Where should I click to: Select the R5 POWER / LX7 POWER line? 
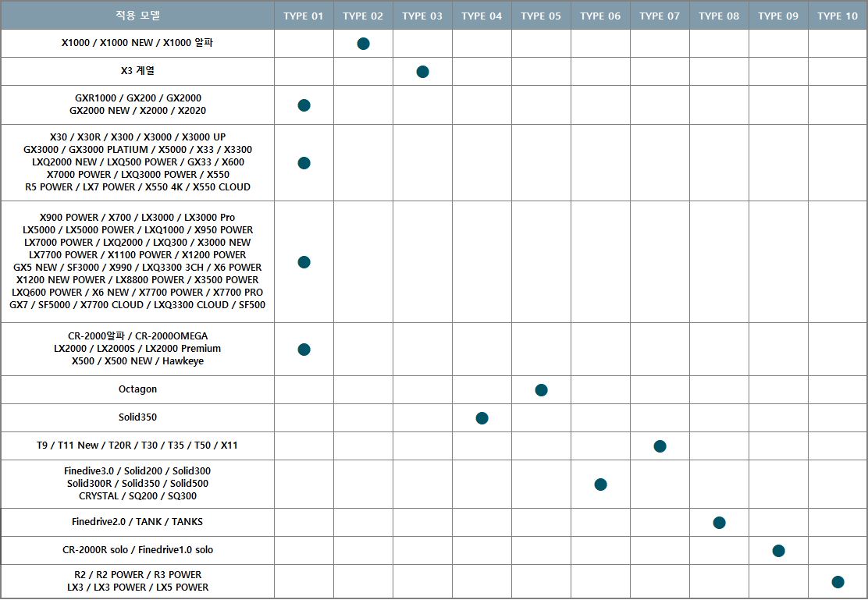pyautogui.click(x=138, y=187)
